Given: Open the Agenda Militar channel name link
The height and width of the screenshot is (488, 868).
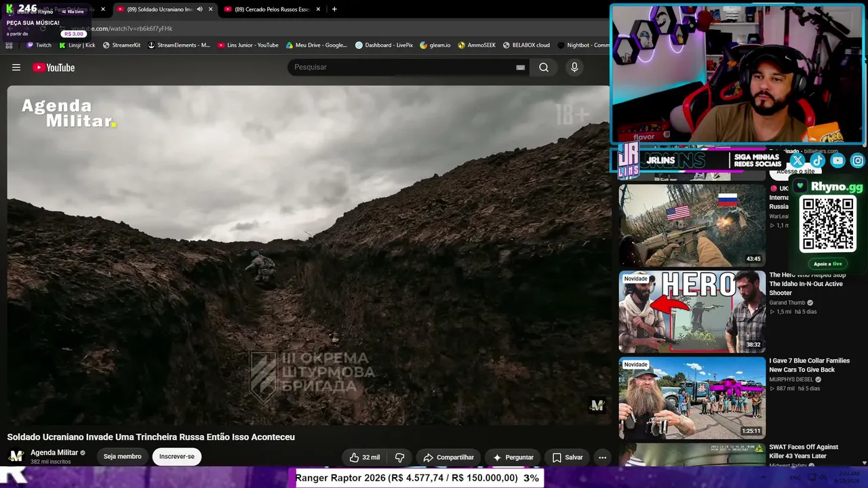Looking at the screenshot, I should [x=54, y=453].
